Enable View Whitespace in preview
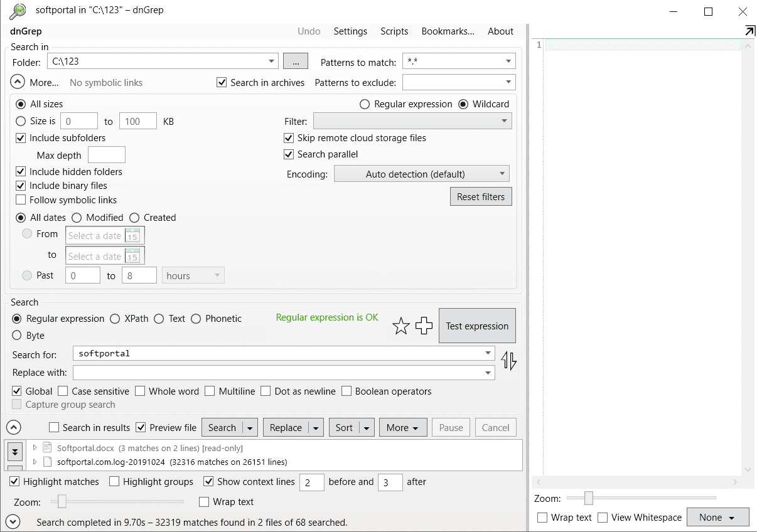The height and width of the screenshot is (532, 757). tap(603, 518)
